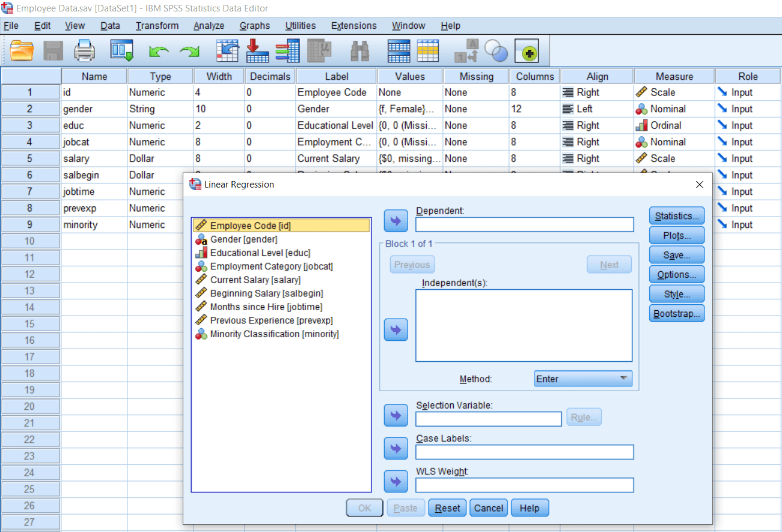The image size is (782, 532).
Task: Recall recently used dialogs icon
Action: (121, 51)
